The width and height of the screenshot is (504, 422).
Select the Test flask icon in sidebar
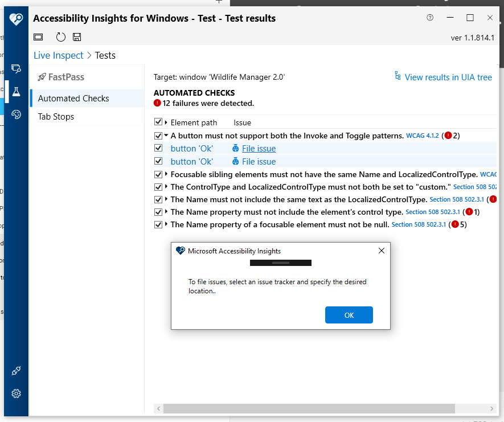point(16,92)
